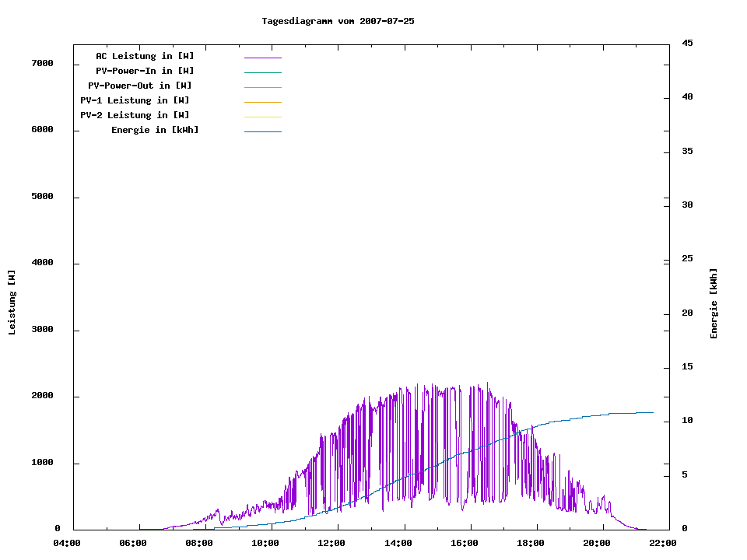Click the yellow PV-2 Leistung legend line
Viewport: 747px width, 560px height.
[262, 117]
